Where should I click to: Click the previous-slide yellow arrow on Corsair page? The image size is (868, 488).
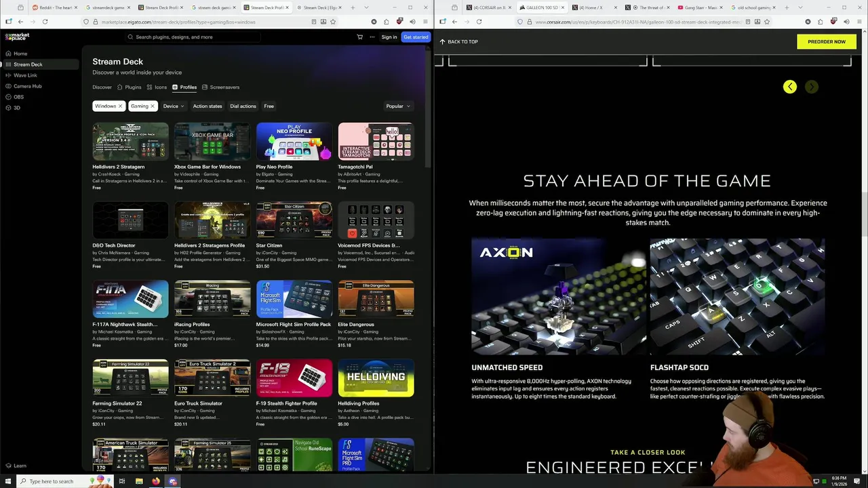[x=790, y=87]
